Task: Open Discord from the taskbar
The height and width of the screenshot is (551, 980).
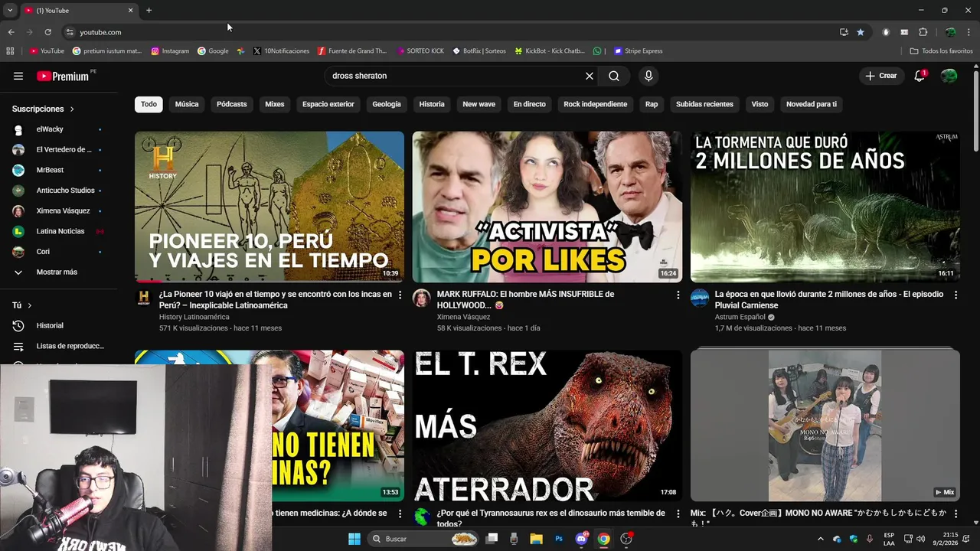Action: tap(581, 539)
